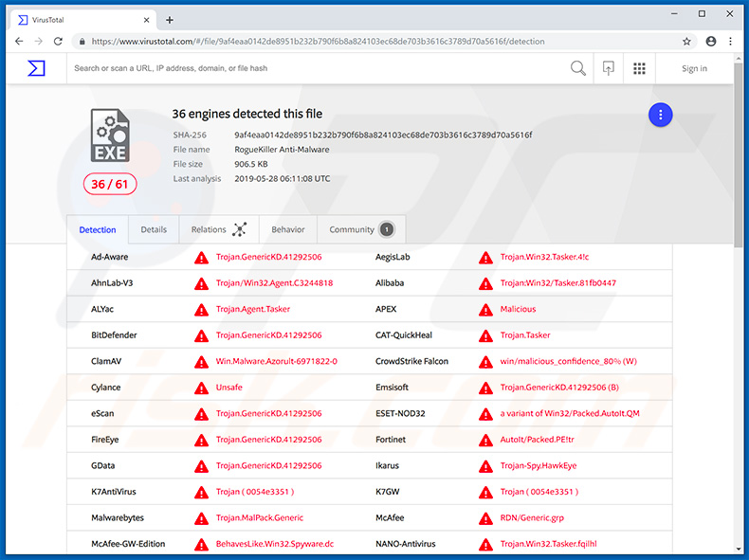
Task: Open a new browser tab with plus
Action: pyautogui.click(x=169, y=20)
